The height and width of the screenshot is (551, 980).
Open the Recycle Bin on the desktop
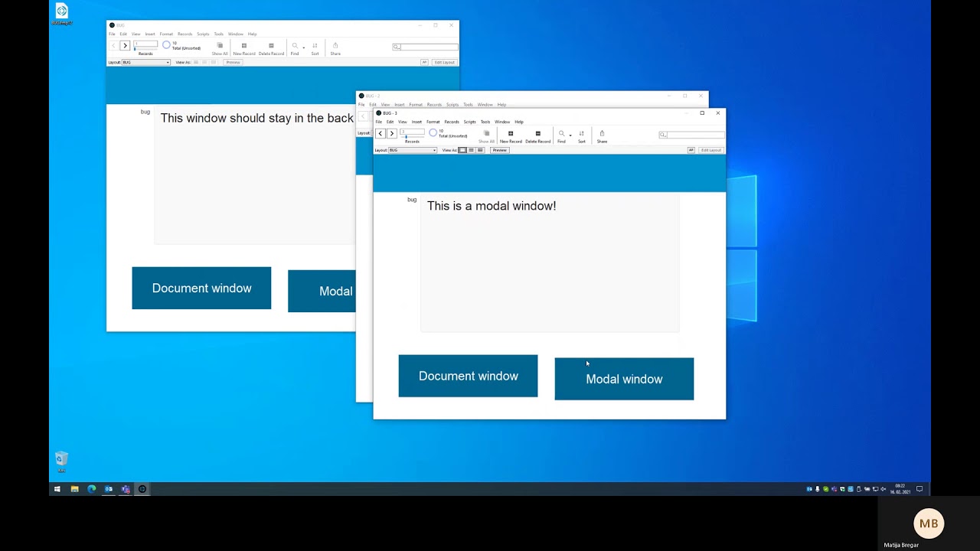pos(61,460)
